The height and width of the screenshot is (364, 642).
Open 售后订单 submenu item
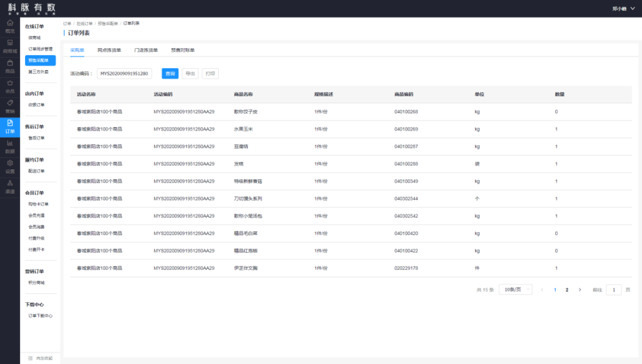[x=36, y=138]
